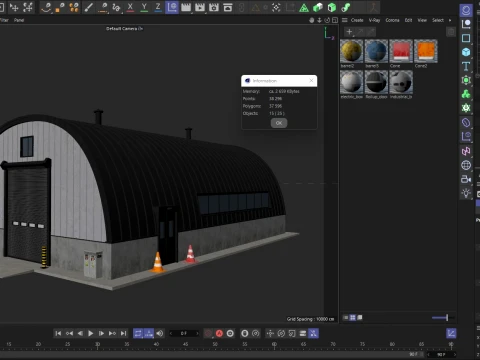
Task: Select the black Rollup_door material
Action: click(x=376, y=82)
